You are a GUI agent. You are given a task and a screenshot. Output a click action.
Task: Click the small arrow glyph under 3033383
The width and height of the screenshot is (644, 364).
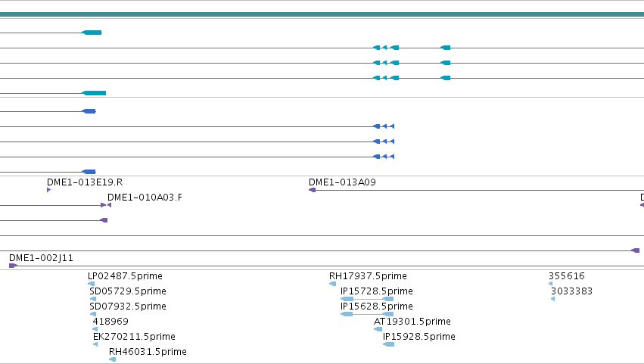click(553, 299)
